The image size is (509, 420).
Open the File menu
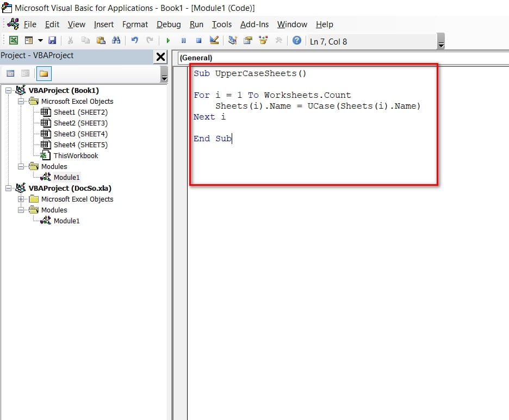pyautogui.click(x=30, y=24)
